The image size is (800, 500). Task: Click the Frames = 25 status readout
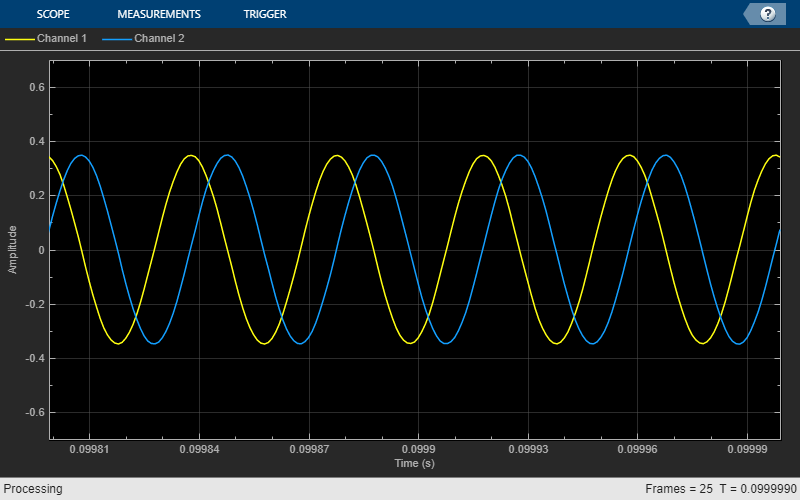[x=679, y=489]
